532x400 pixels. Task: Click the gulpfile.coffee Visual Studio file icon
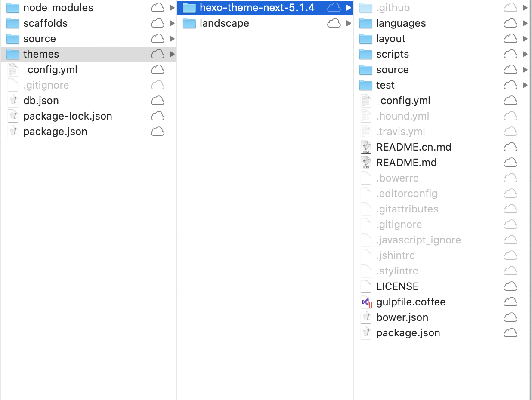point(366,302)
